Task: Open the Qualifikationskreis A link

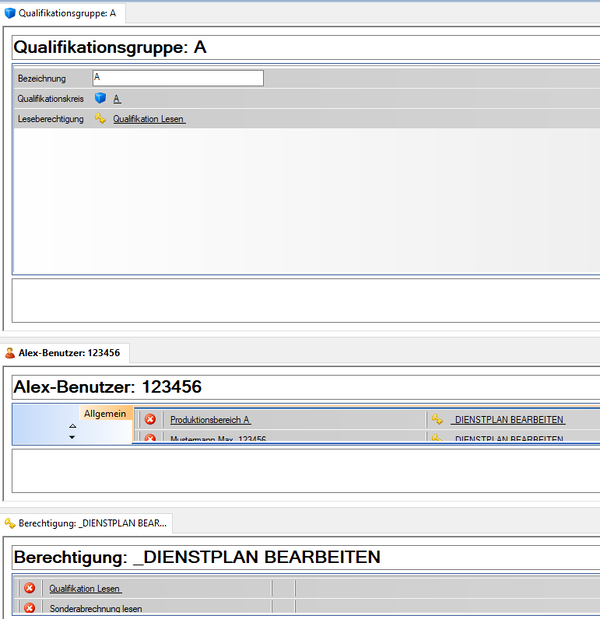Action: click(x=117, y=99)
